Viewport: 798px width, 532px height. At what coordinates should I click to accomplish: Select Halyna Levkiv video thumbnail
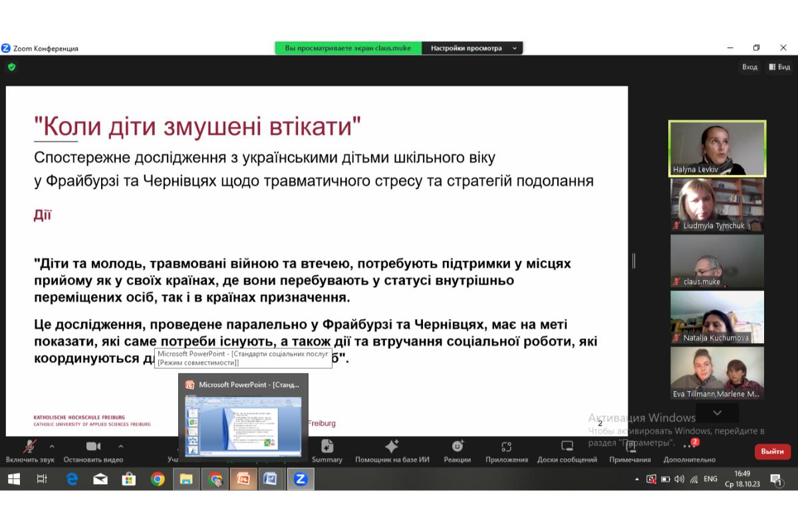point(718,148)
